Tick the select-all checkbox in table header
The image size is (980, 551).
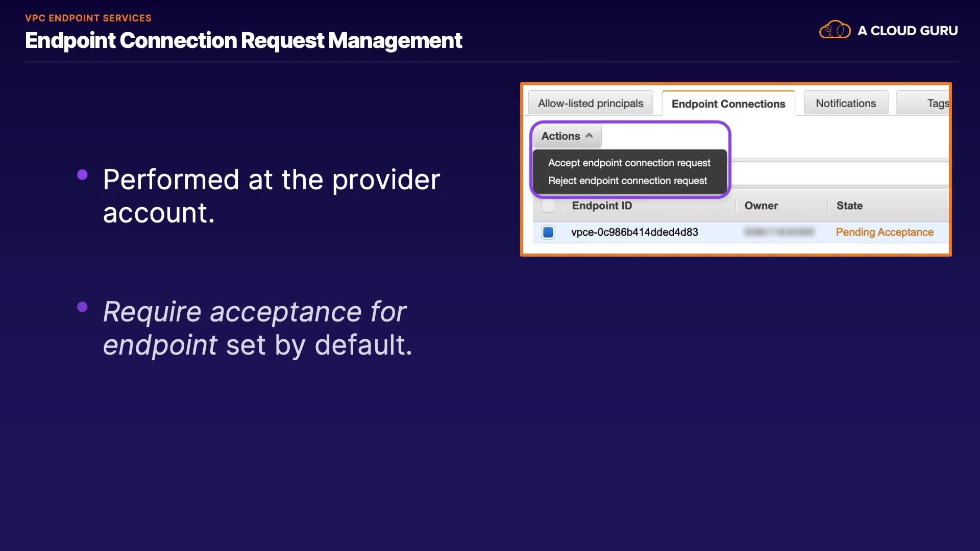pyautogui.click(x=548, y=206)
